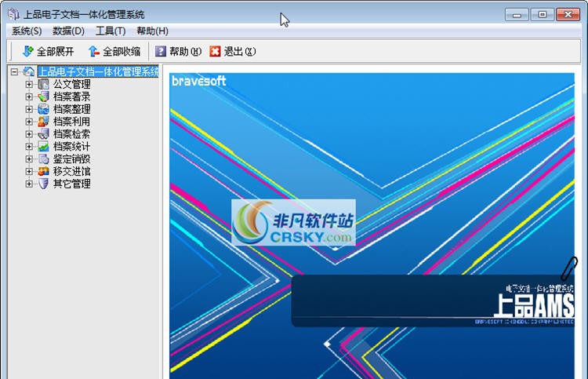The image size is (588, 379).
Task: Select the 档案统计 tree item
Action: [71, 147]
